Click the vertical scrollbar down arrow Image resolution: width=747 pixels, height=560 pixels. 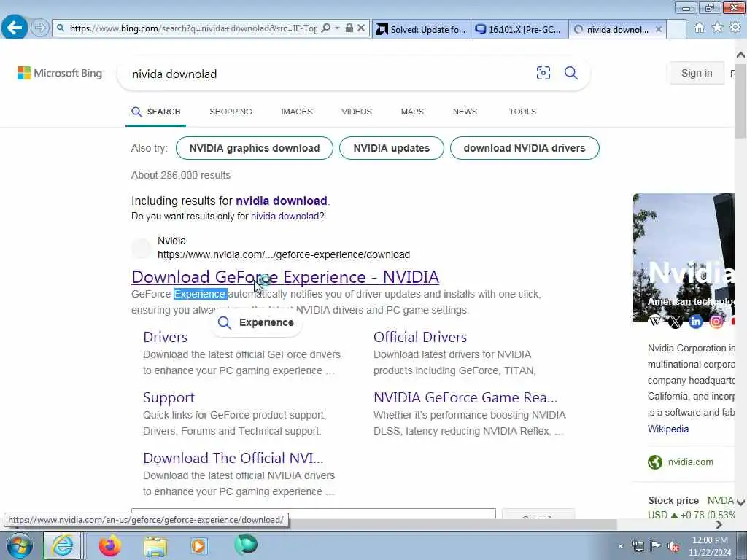coord(741,502)
